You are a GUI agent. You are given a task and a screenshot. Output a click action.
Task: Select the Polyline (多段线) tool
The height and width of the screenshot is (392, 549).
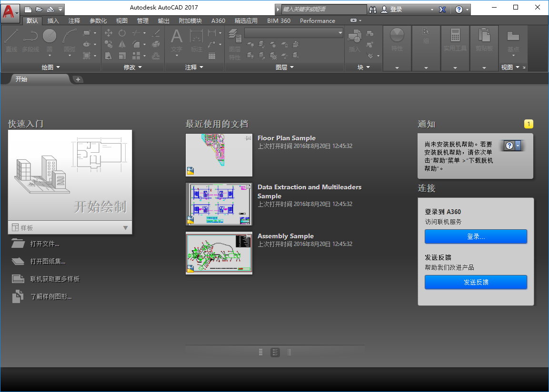tap(30, 40)
